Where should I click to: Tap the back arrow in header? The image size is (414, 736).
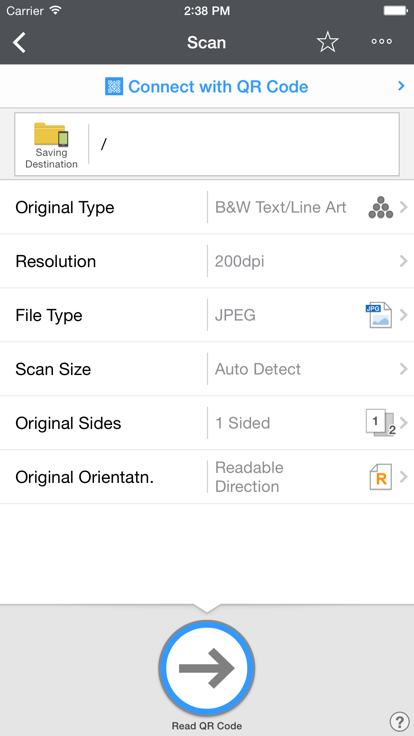click(x=19, y=42)
